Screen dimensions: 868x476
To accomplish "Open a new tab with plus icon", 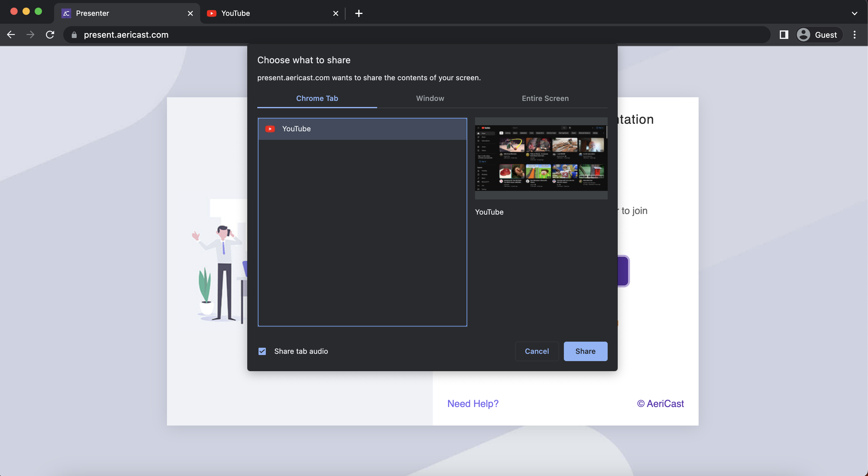I will click(359, 13).
